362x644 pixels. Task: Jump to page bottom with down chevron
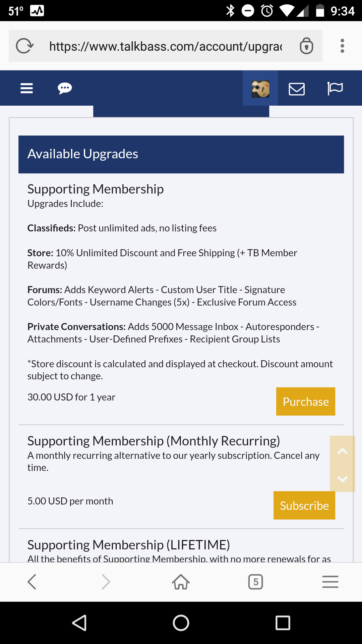[x=342, y=479]
